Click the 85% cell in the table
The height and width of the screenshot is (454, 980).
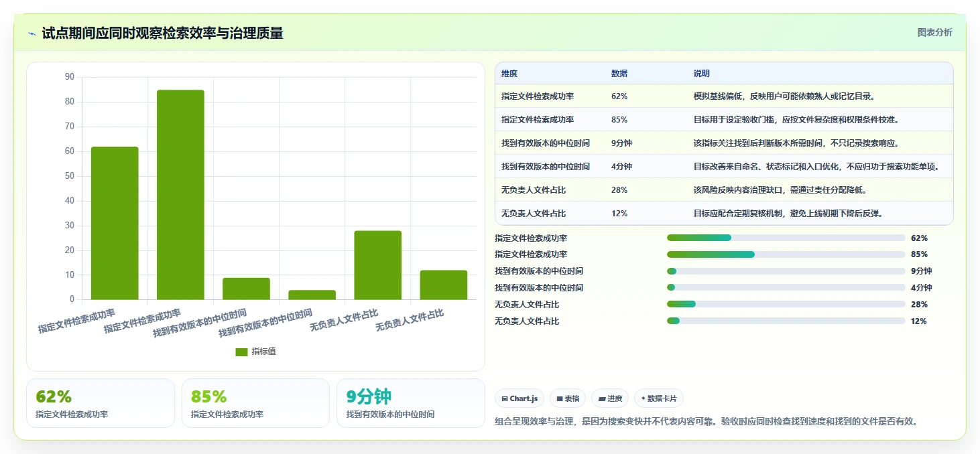(619, 120)
